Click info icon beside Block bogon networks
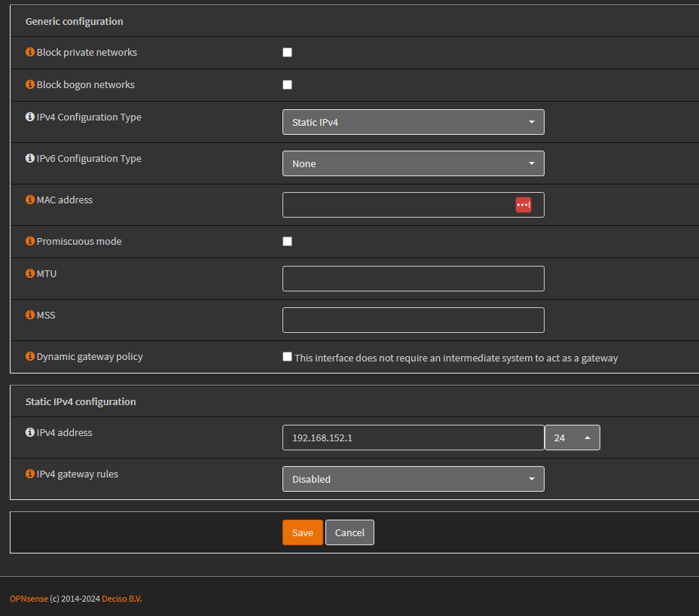 click(x=30, y=84)
